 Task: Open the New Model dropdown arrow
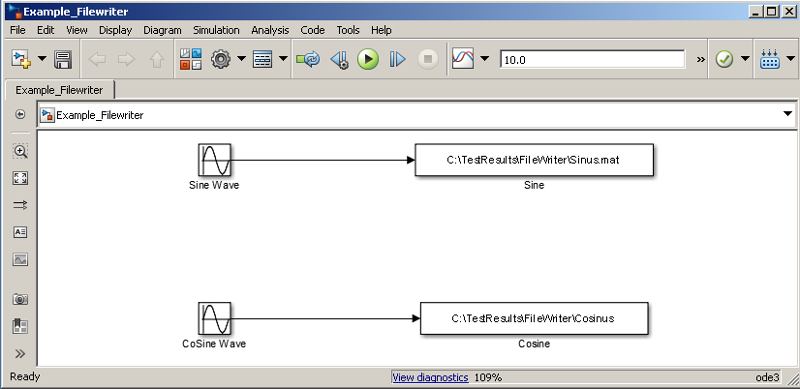click(42, 60)
